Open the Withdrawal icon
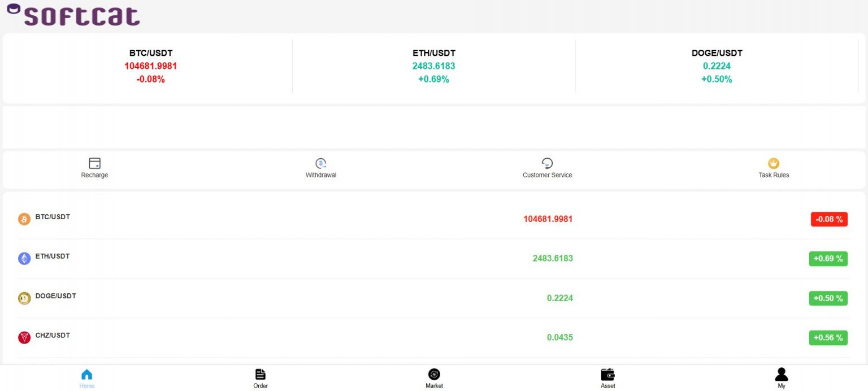Viewport: 868px width, 391px height. pyautogui.click(x=321, y=163)
